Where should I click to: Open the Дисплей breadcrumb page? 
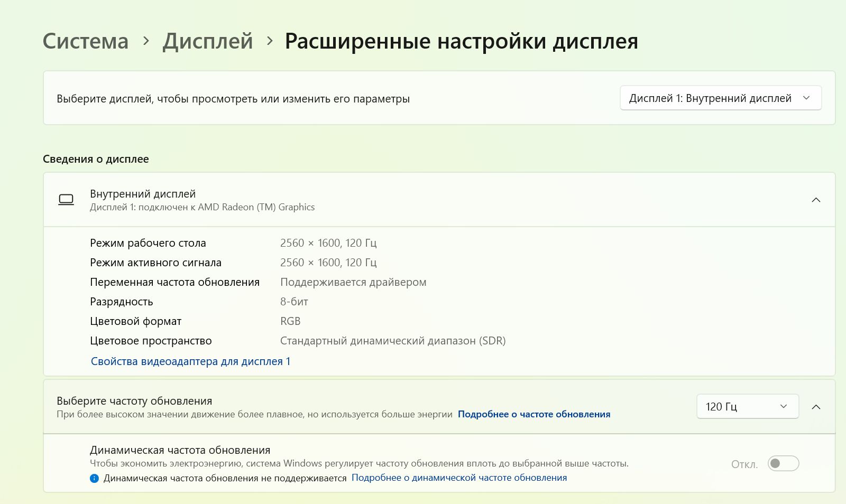point(208,41)
